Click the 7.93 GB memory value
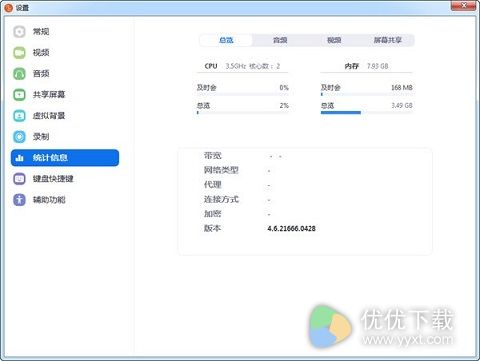This screenshot has width=480, height=361. [x=378, y=66]
